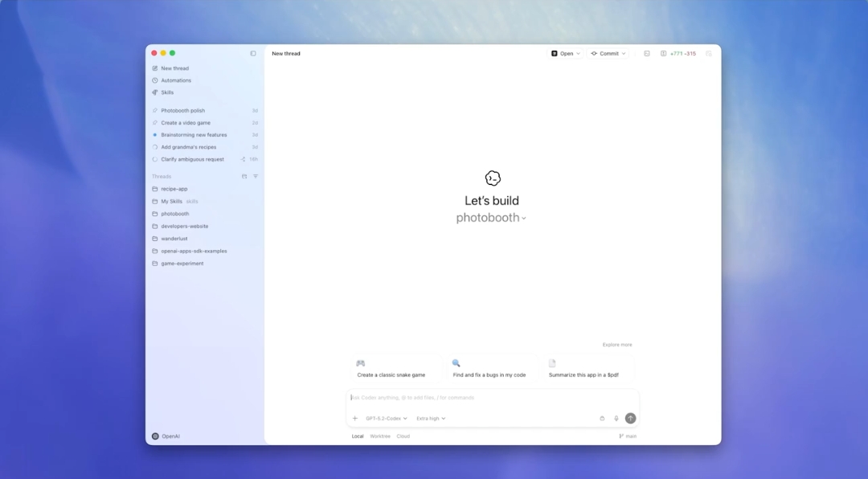Click the Explore more link
This screenshot has width=868, height=479.
click(x=617, y=344)
